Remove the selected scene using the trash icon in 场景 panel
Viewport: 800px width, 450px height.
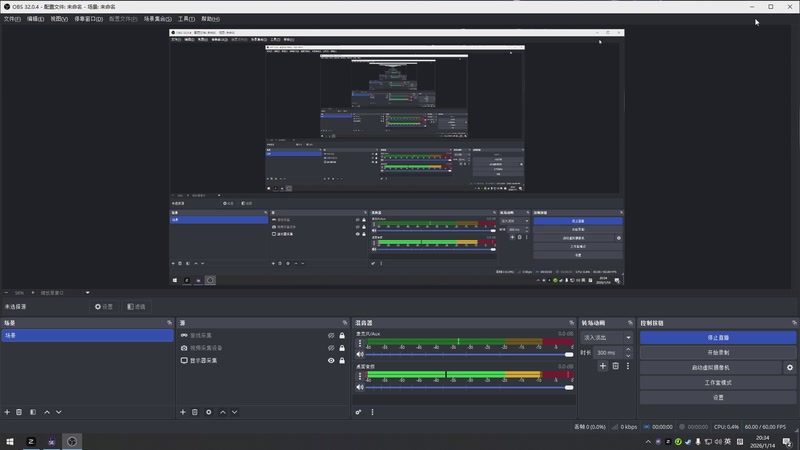coord(19,412)
